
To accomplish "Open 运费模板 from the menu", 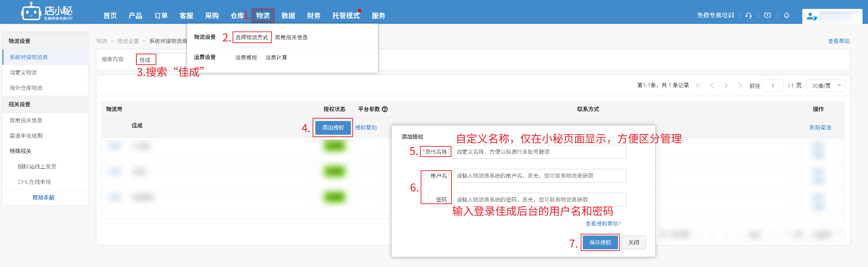I will [246, 57].
